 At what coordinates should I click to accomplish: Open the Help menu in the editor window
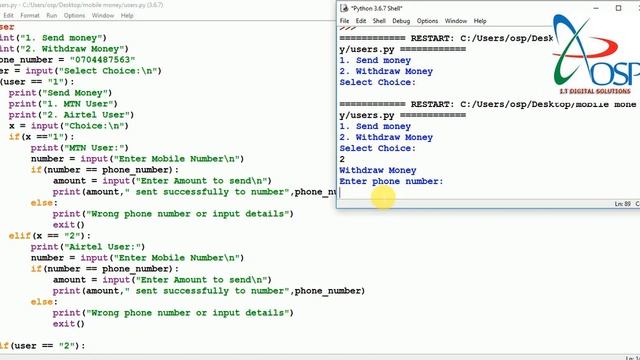click(127, 16)
